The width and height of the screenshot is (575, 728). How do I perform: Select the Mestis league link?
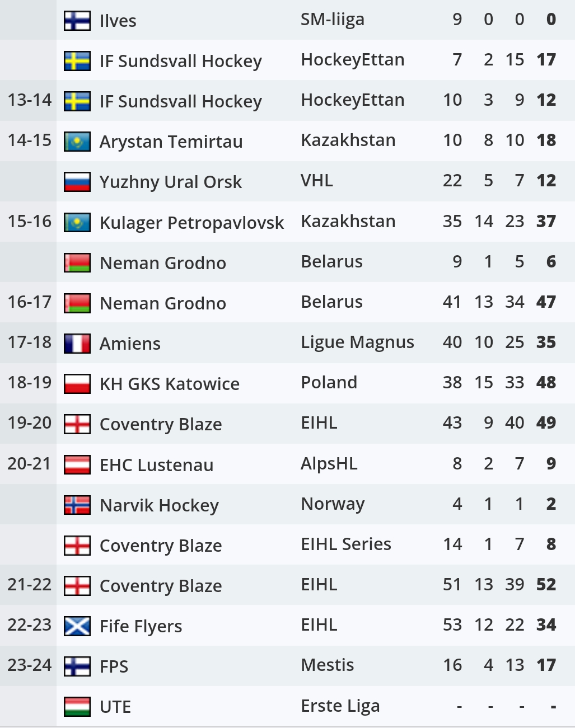[327, 665]
